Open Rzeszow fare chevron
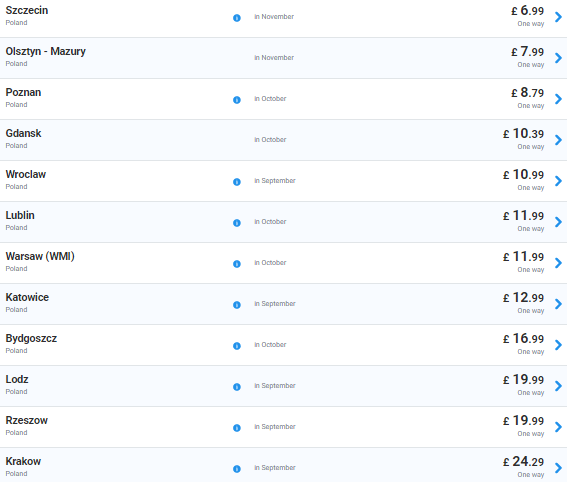This screenshot has width=567, height=482. 558,427
